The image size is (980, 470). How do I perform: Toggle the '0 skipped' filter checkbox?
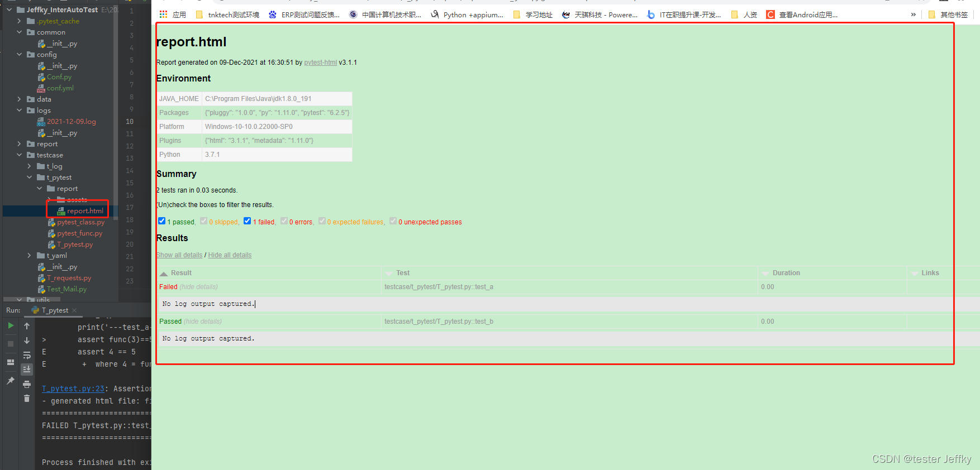[204, 221]
